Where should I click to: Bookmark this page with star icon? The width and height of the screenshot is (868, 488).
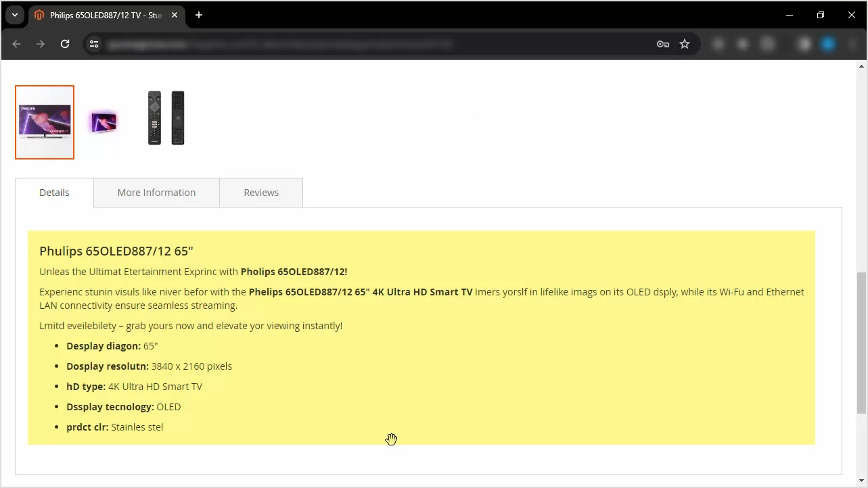click(685, 44)
